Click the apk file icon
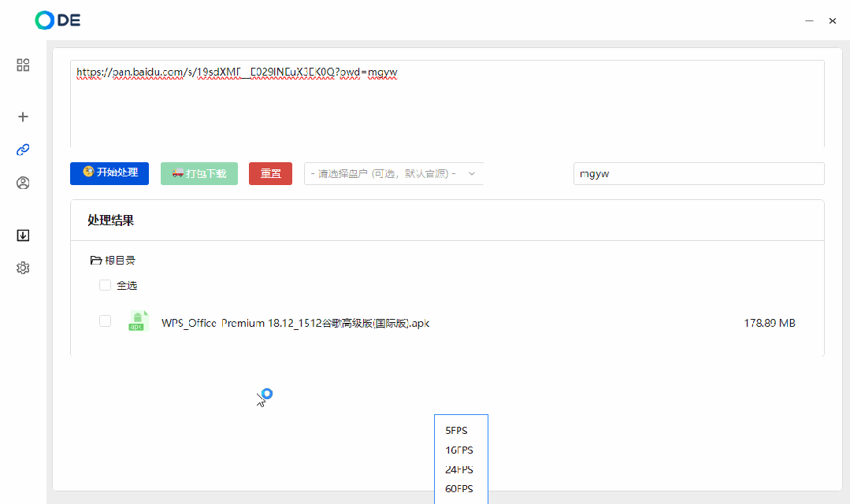Screen dimensions: 850x504 [x=138, y=321]
